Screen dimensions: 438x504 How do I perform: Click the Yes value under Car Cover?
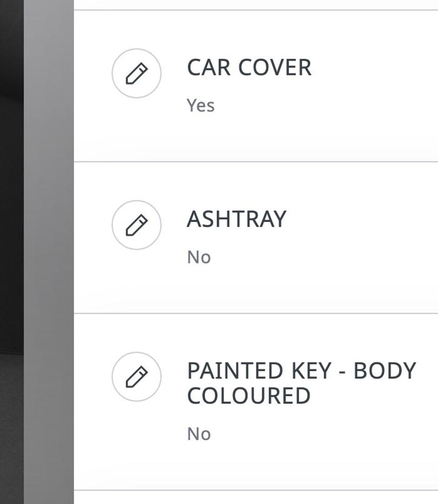tap(201, 105)
